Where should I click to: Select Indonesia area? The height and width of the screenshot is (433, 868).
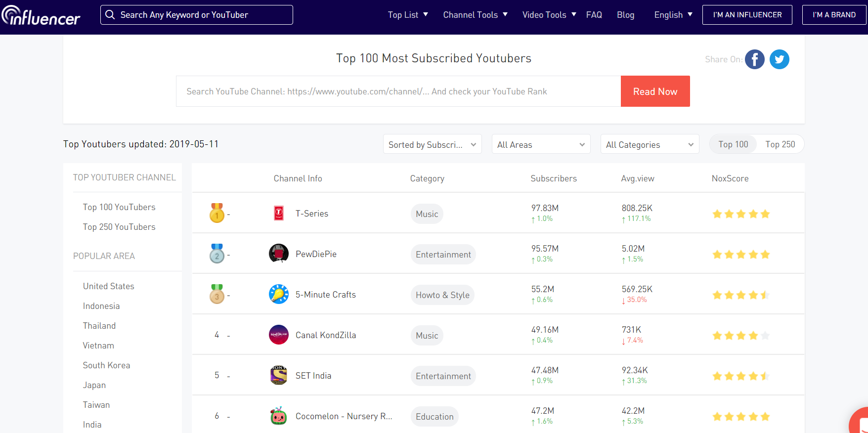click(101, 306)
